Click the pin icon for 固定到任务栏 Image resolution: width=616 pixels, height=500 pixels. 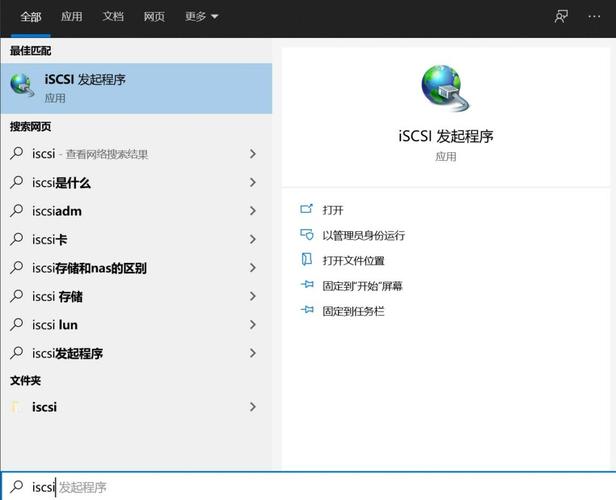(x=307, y=310)
